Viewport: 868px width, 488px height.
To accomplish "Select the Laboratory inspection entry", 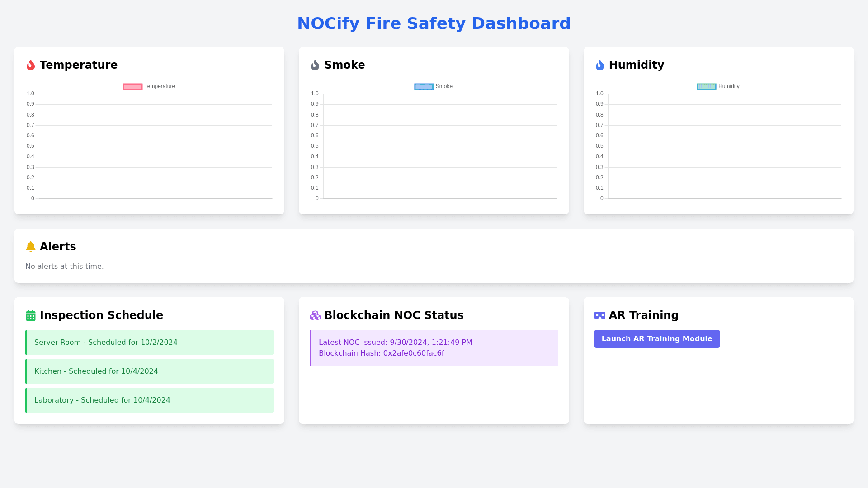I will pos(150,400).
